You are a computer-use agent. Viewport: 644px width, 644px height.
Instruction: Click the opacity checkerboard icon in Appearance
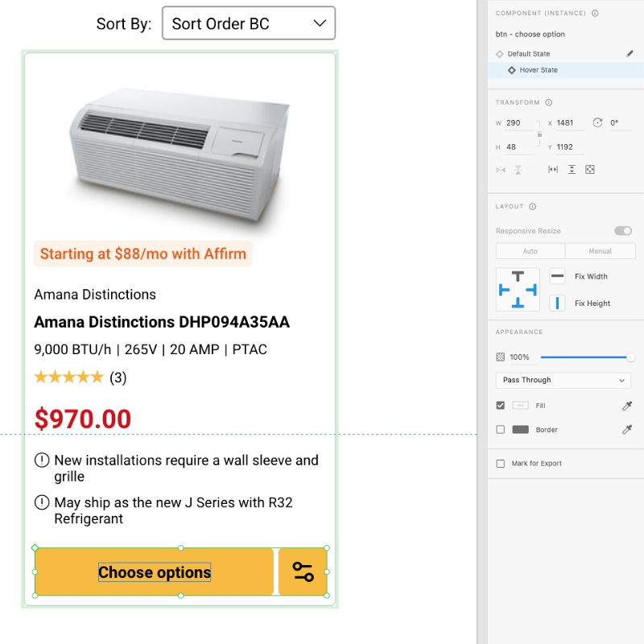(501, 356)
